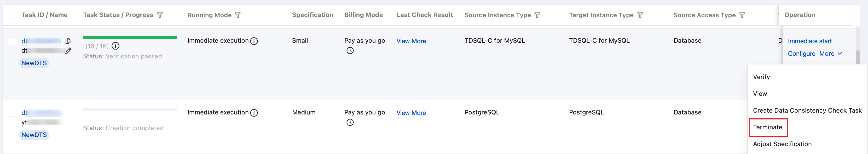Viewport: 868px width, 154px height.
Task: Filter by Target Instance Type funnel icon
Action: (x=640, y=15)
